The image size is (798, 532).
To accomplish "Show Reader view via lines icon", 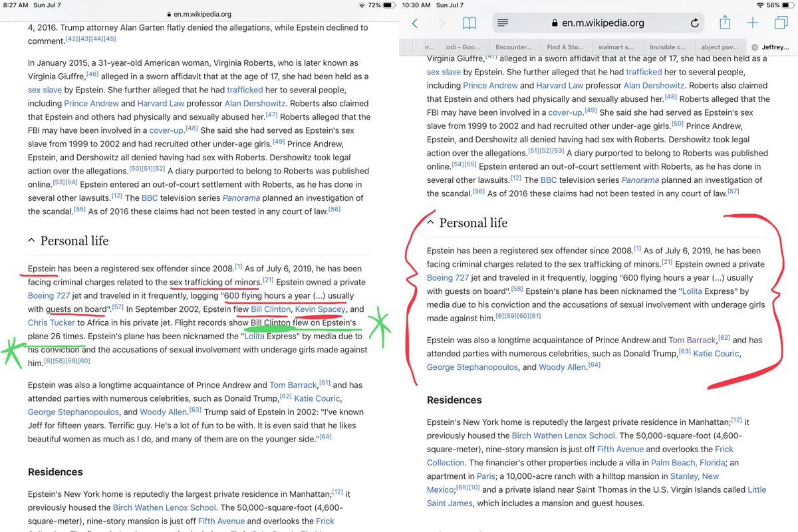I will pos(503,23).
